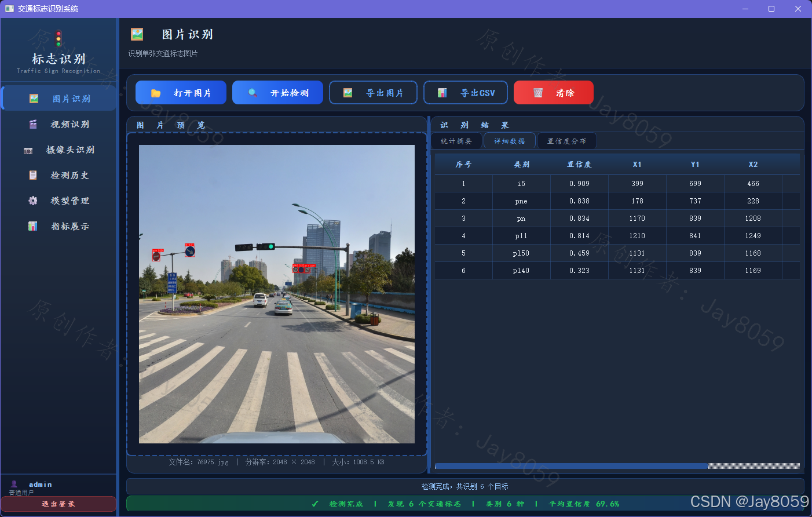
Task: Switch to the 统计摘要 tab
Action: click(x=456, y=141)
